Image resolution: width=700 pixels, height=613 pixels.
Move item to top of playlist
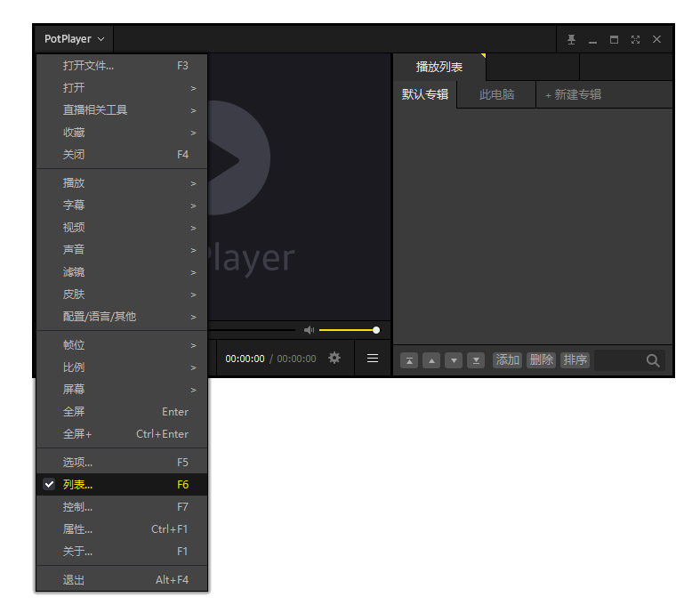[409, 360]
